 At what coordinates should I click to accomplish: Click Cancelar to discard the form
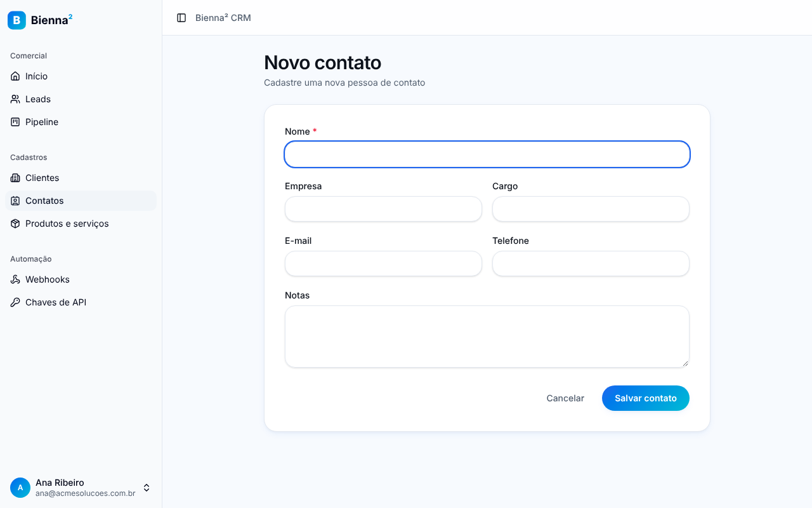point(565,398)
